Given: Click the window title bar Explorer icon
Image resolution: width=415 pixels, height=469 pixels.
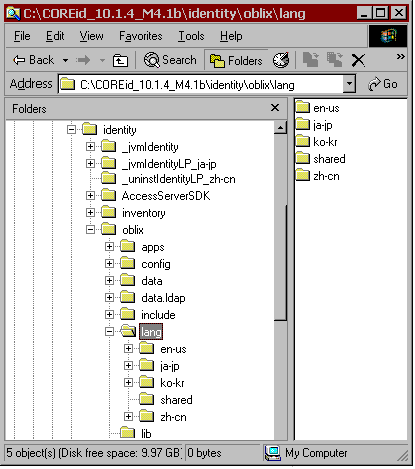Looking at the screenshot, I should [13, 13].
